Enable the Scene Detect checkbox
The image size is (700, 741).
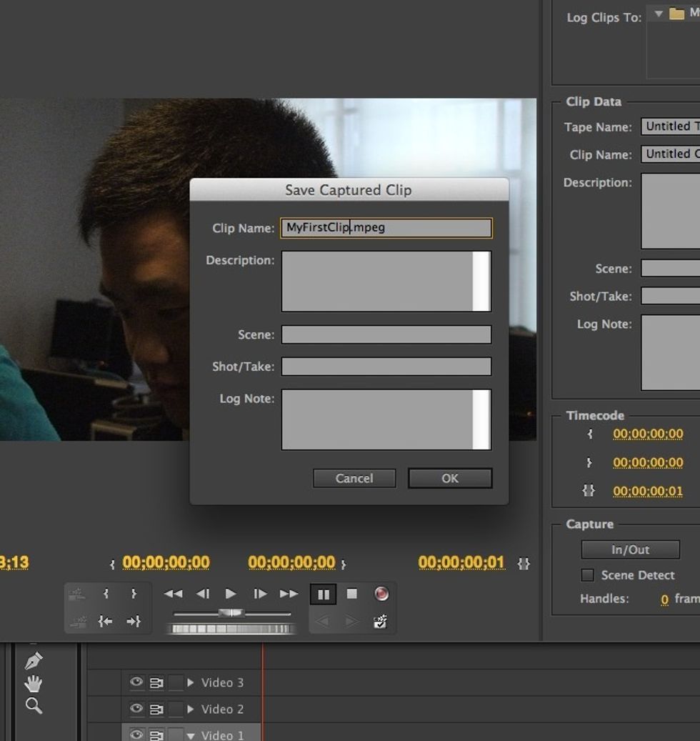point(587,575)
